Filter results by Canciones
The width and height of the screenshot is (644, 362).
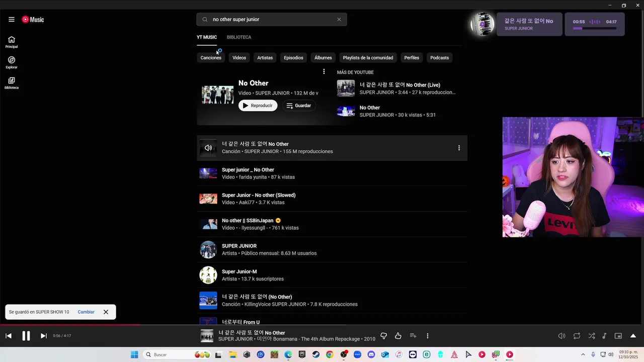(211, 58)
